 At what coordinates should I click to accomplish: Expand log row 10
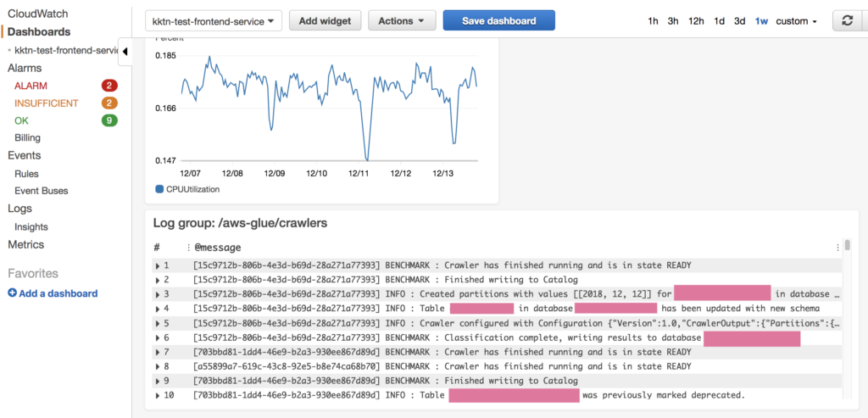[x=159, y=395]
